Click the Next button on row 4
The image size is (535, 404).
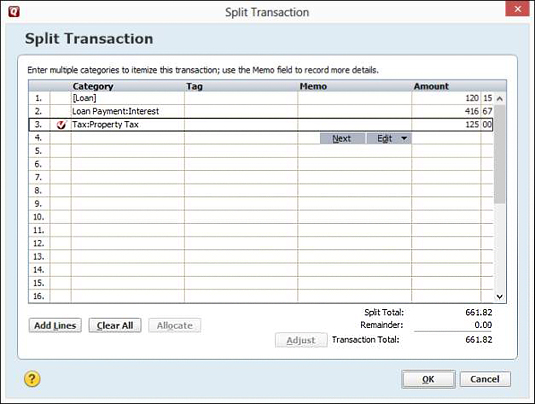pyautogui.click(x=342, y=138)
